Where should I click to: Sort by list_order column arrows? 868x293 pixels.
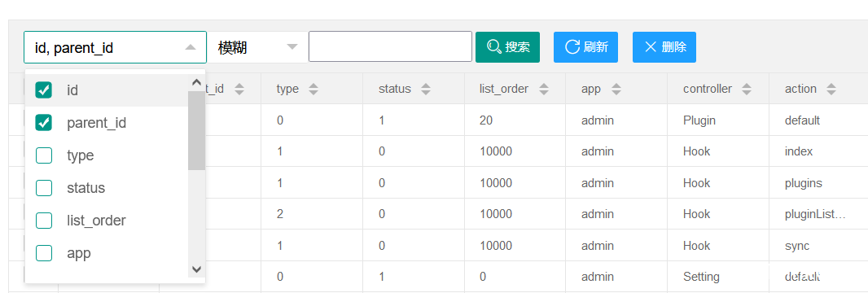pyautogui.click(x=544, y=89)
